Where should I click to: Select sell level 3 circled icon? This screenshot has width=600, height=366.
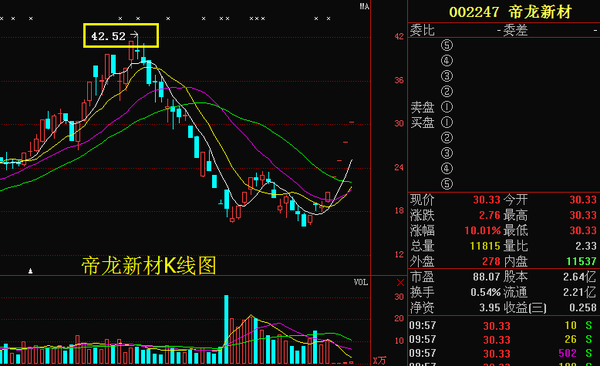[447, 76]
